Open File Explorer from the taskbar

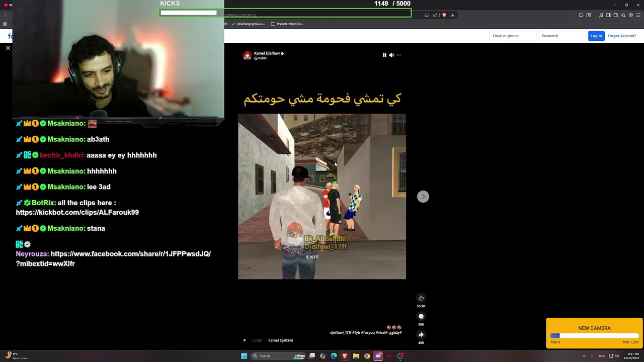(356, 356)
